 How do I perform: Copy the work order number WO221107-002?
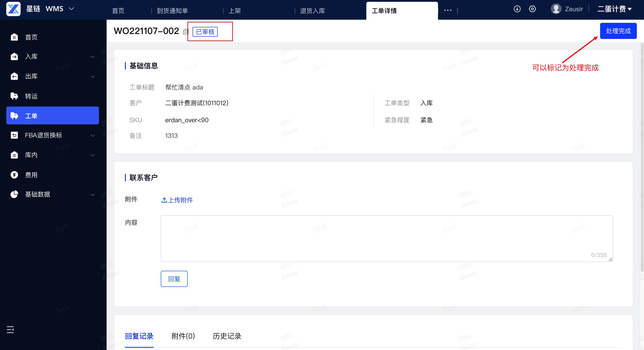pyautogui.click(x=186, y=32)
